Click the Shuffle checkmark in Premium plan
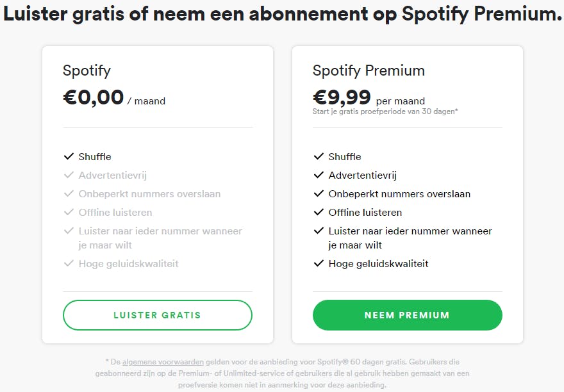Viewport: 564px width, 392px height. pos(319,157)
